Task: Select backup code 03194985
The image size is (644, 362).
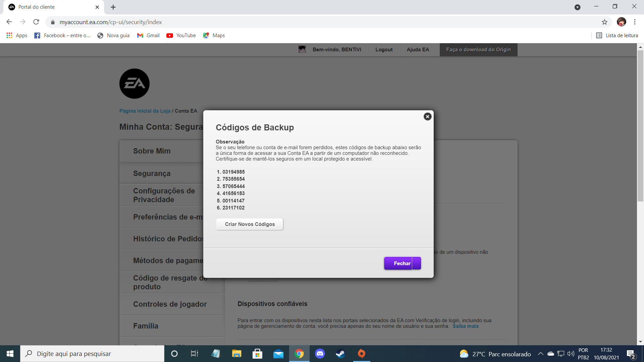Action: pos(233,172)
